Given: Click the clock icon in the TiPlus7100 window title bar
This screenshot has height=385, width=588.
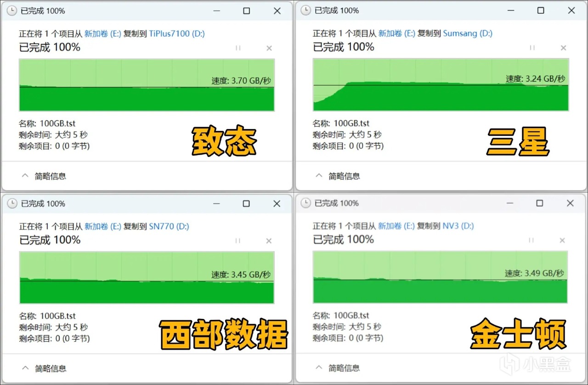Looking at the screenshot, I should coord(12,11).
